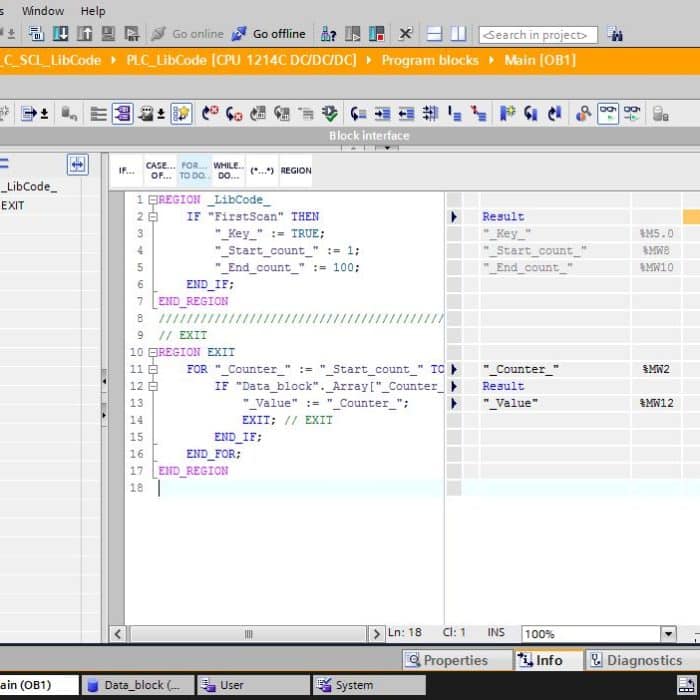Click binoculars search icon beside search field
The width and height of the screenshot is (700, 700).
pos(615,34)
